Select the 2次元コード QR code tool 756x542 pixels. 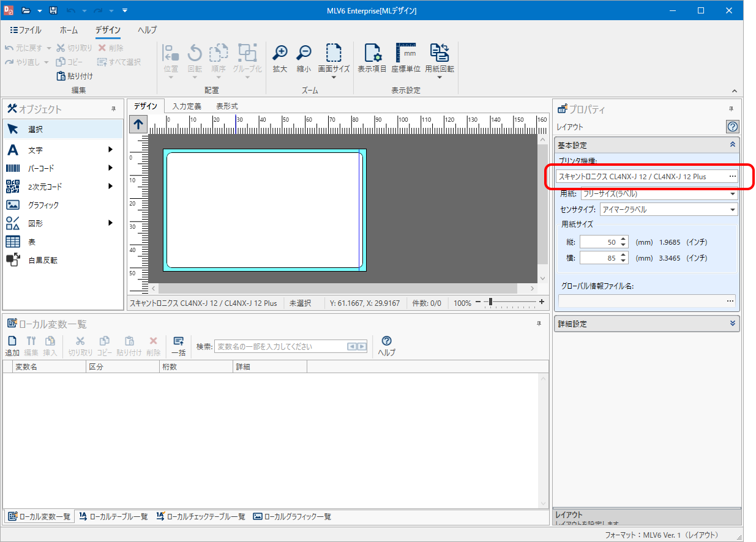pyautogui.click(x=45, y=187)
